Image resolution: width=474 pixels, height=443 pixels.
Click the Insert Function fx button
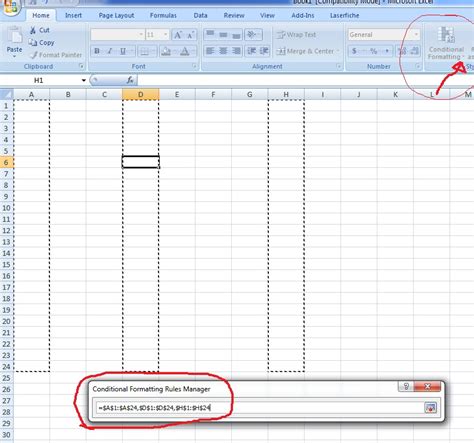[x=130, y=80]
